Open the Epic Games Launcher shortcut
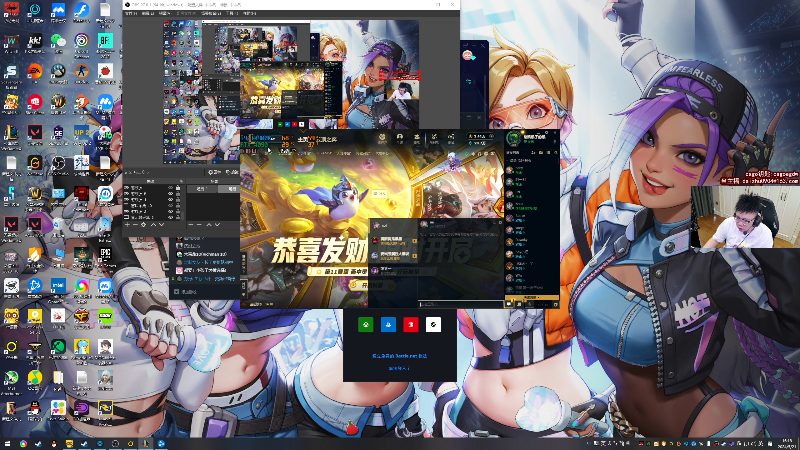 point(105,254)
